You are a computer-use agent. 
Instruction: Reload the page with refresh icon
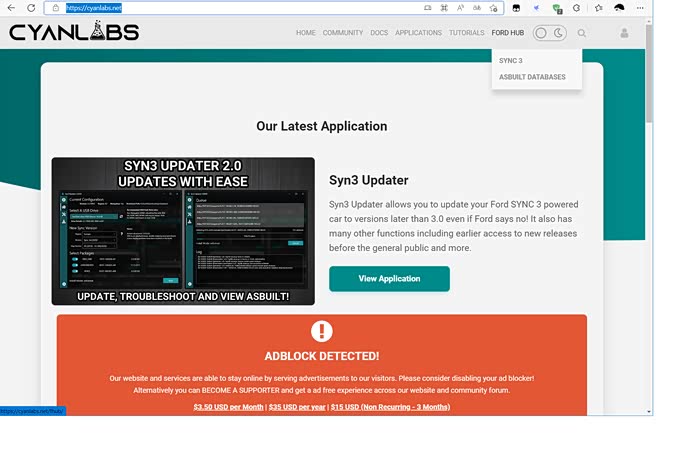pos(31,7)
